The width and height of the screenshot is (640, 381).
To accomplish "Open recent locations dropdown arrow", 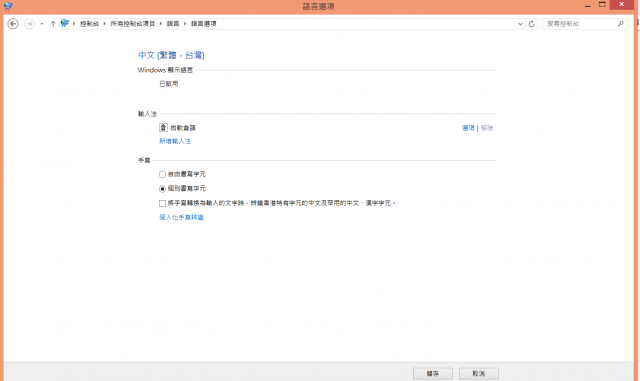I will 42,24.
